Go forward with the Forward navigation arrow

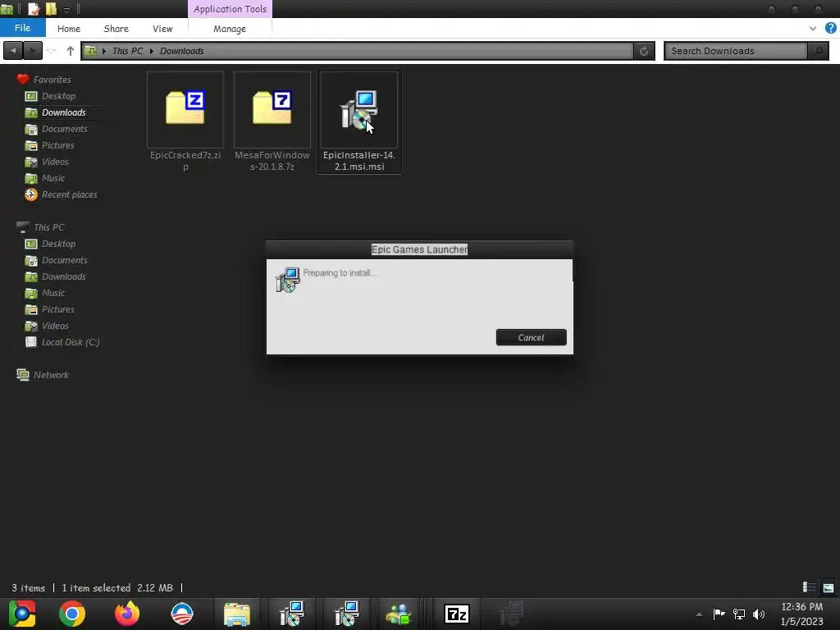click(33, 51)
